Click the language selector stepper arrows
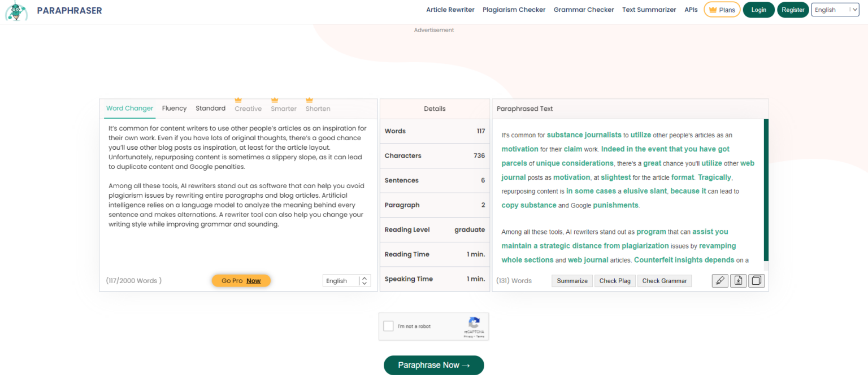Image resolution: width=868 pixels, height=382 pixels. (364, 280)
